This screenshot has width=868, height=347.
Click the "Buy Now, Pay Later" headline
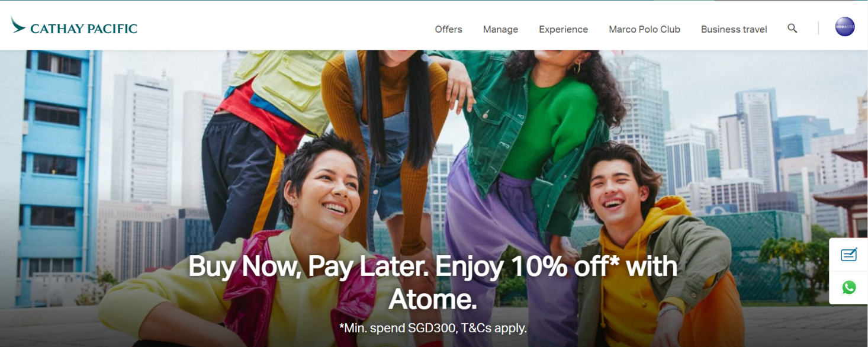point(308,267)
